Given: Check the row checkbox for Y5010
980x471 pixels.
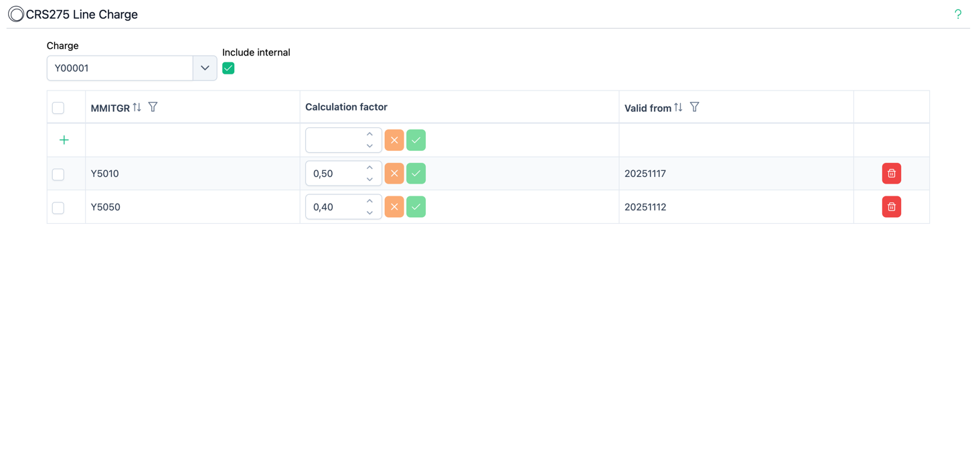Looking at the screenshot, I should [x=58, y=173].
